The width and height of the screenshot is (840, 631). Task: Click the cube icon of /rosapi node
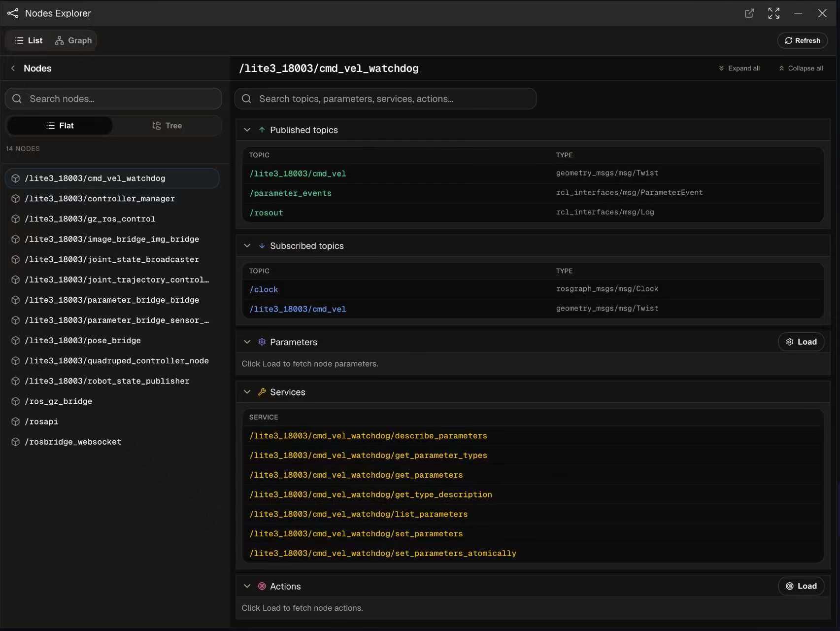(16, 421)
